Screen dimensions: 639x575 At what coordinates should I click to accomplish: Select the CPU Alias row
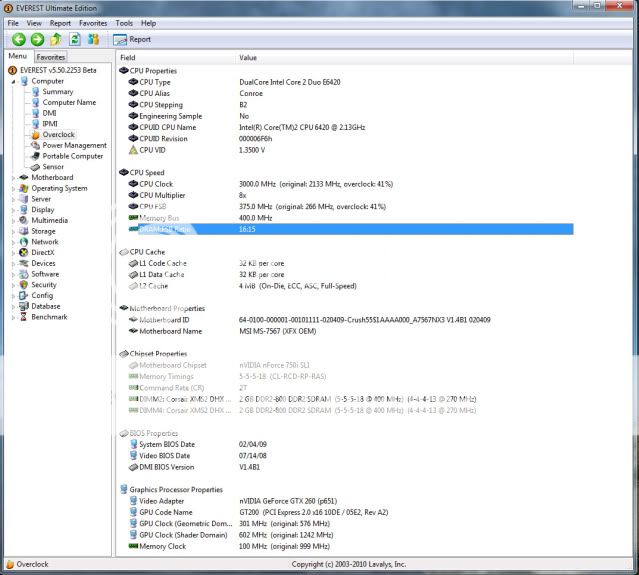point(350,93)
